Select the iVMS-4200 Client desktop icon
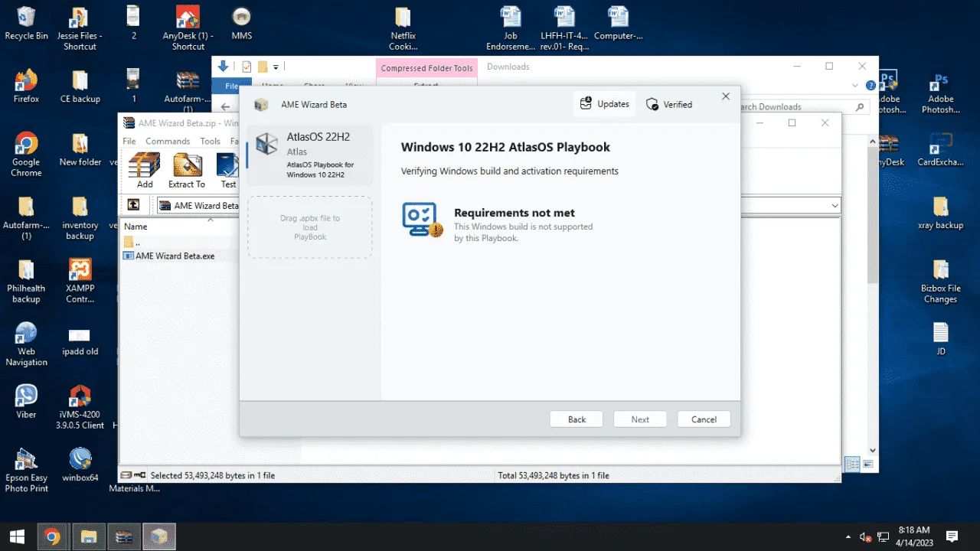 coord(80,407)
